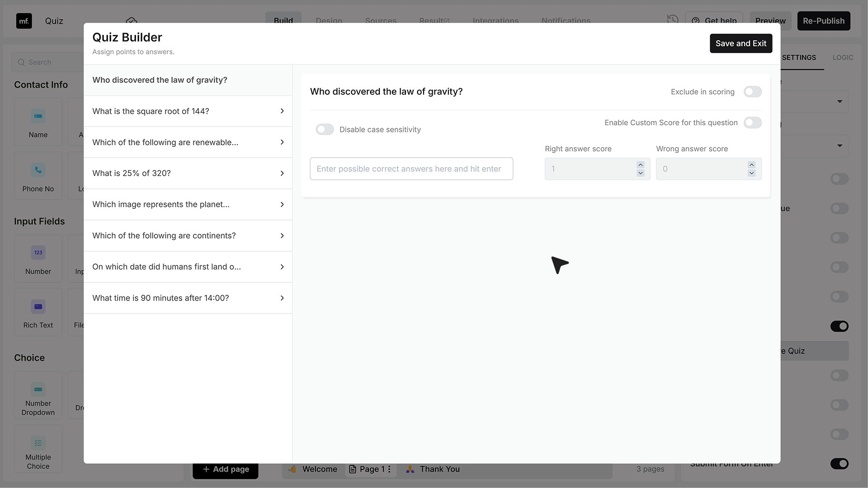Click the Thank You page icon

[410, 469]
